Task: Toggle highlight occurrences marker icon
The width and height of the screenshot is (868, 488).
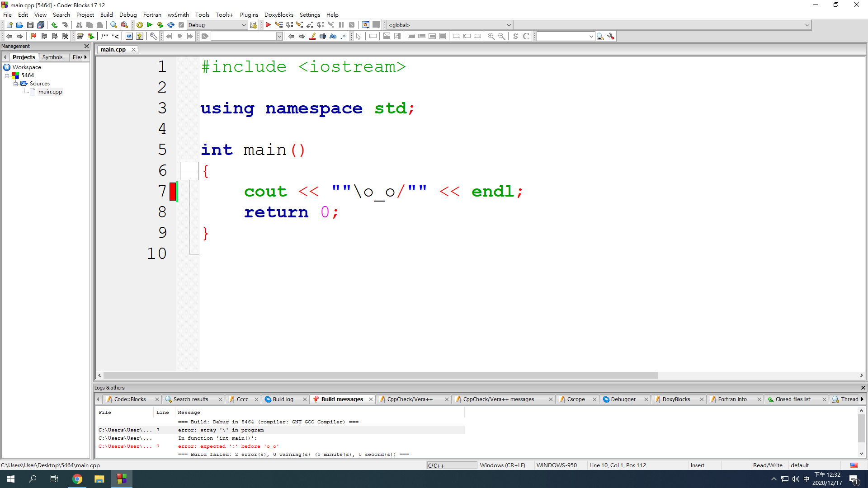Action: 312,36
